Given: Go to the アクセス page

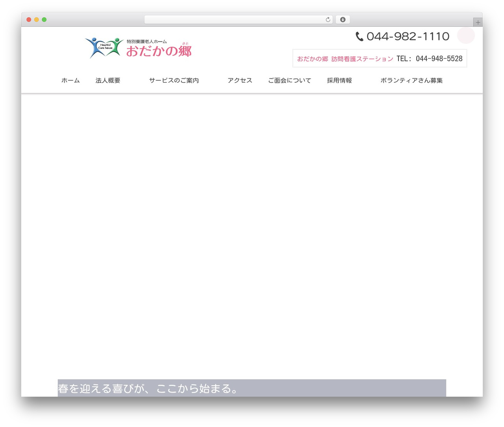Looking at the screenshot, I should click(240, 80).
